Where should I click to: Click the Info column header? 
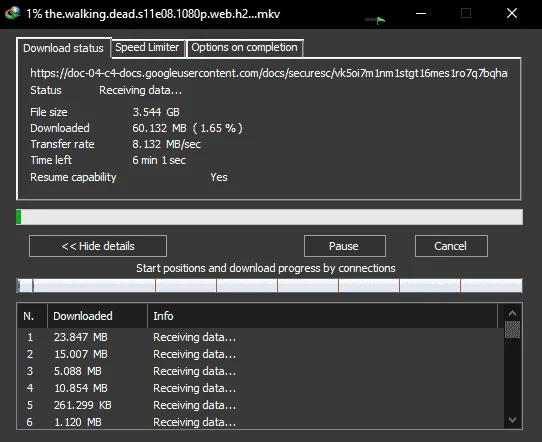tap(322, 316)
